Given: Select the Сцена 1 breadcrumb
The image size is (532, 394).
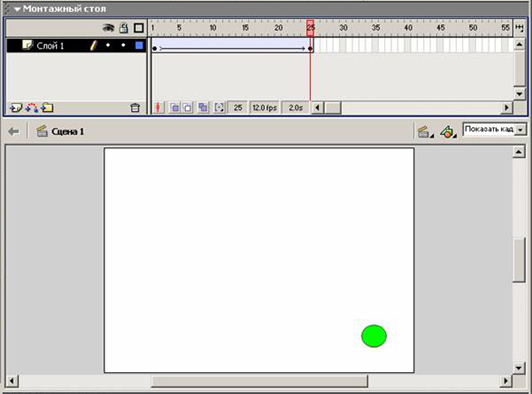Looking at the screenshot, I should click(x=68, y=132).
